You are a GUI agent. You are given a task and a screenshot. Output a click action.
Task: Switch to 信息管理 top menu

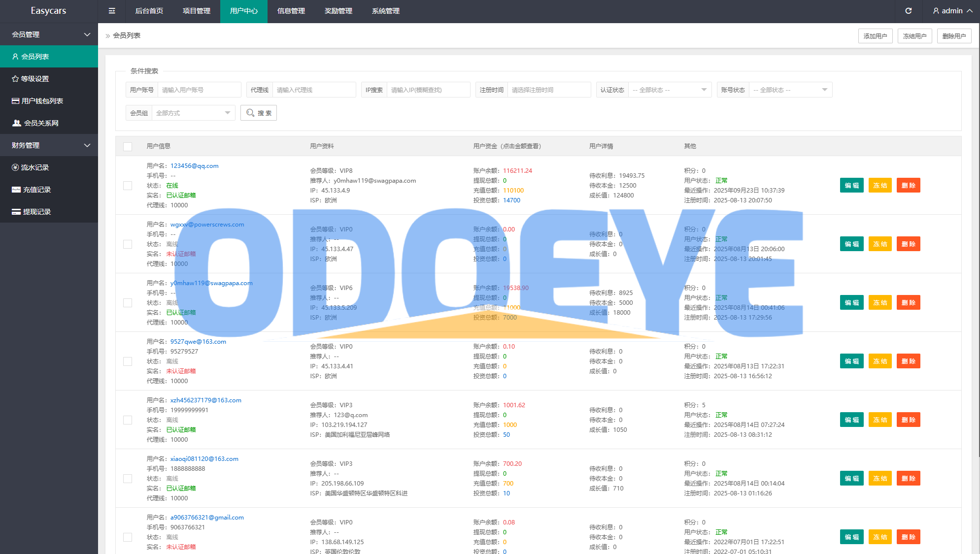coord(291,11)
